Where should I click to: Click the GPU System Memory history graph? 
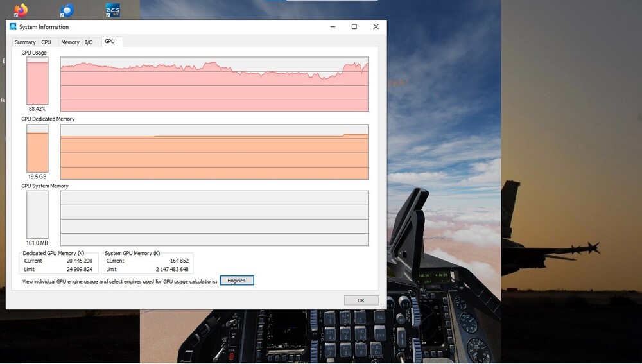coord(214,218)
